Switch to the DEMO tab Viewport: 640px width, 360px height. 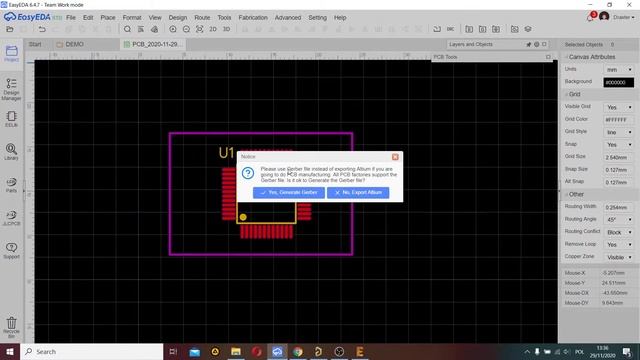(x=70, y=44)
